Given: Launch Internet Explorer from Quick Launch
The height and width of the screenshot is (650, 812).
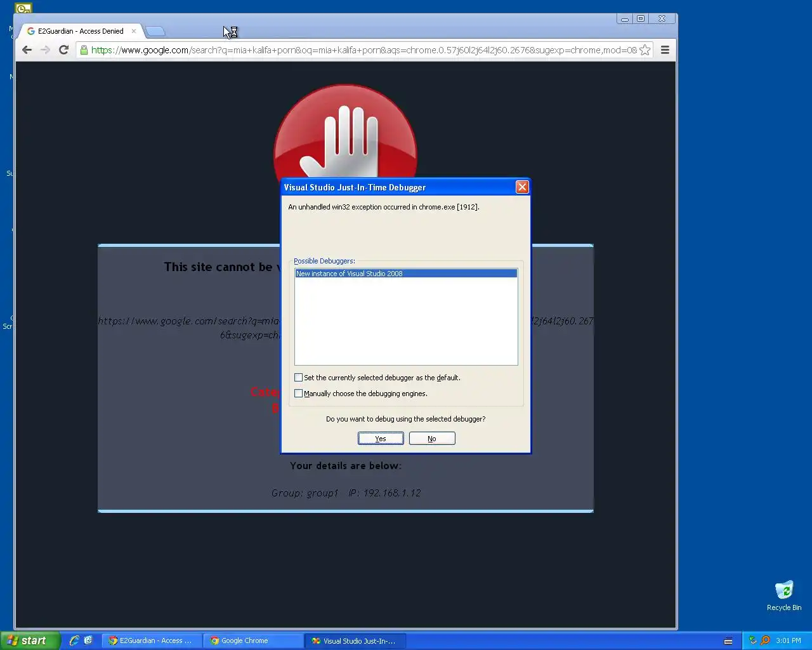Looking at the screenshot, I should tap(74, 640).
